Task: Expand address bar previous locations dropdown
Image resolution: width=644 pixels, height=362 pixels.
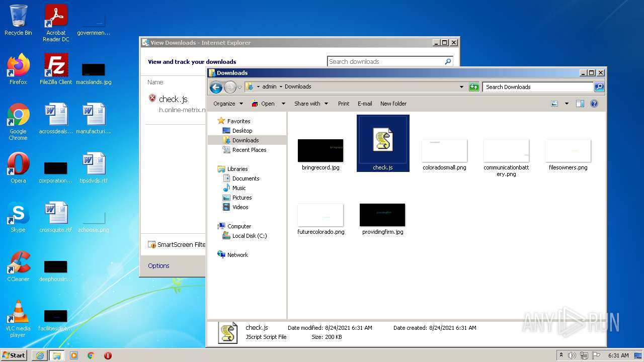Action: click(x=461, y=87)
